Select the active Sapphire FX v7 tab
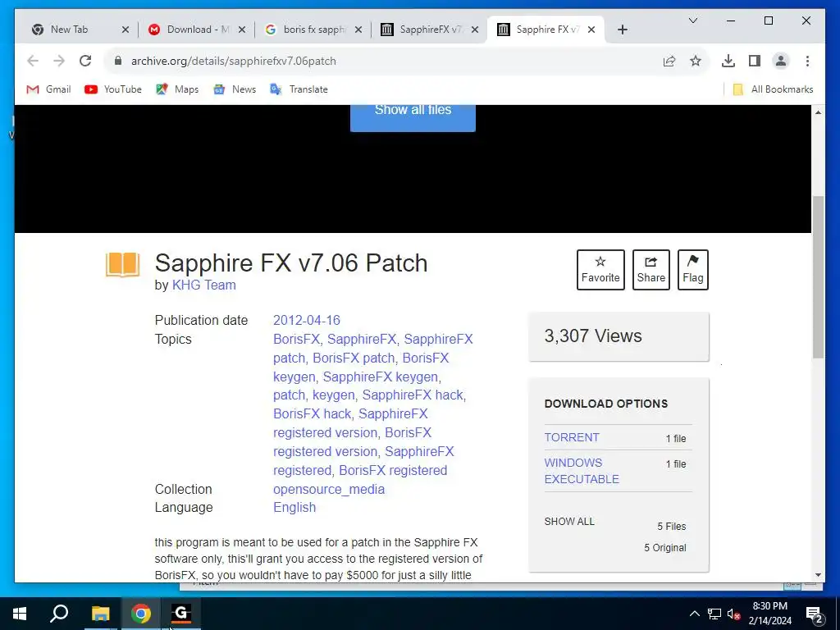 tap(546, 30)
